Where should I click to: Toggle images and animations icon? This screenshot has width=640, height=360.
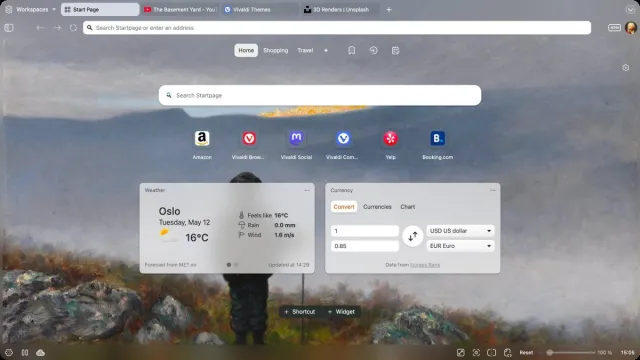click(460, 353)
